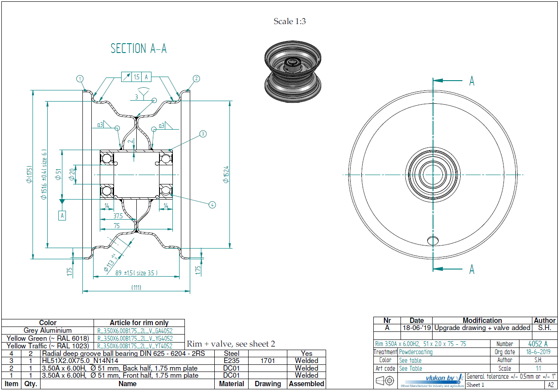Click the SECTION A-A title
Screen dimensions: 560x392
click(x=139, y=49)
